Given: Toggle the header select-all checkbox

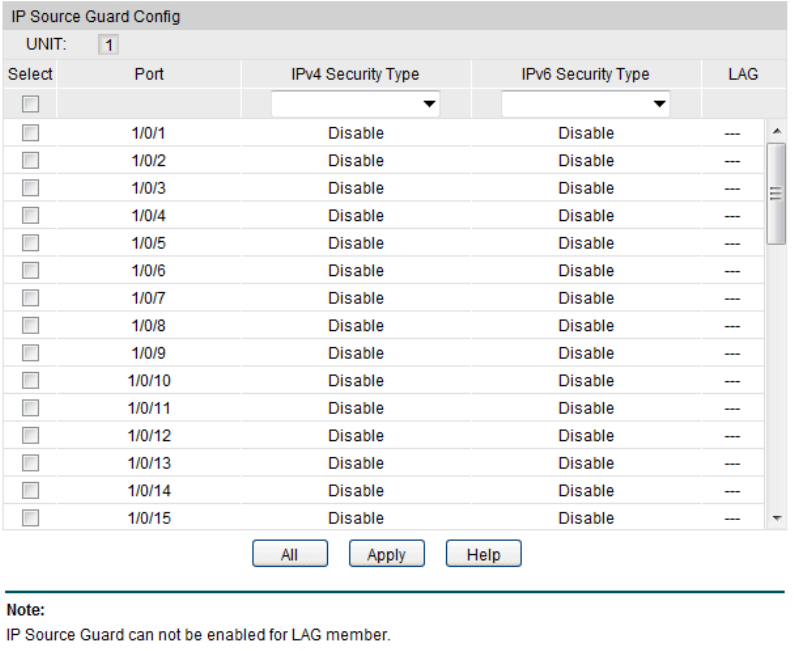Looking at the screenshot, I should tap(30, 104).
